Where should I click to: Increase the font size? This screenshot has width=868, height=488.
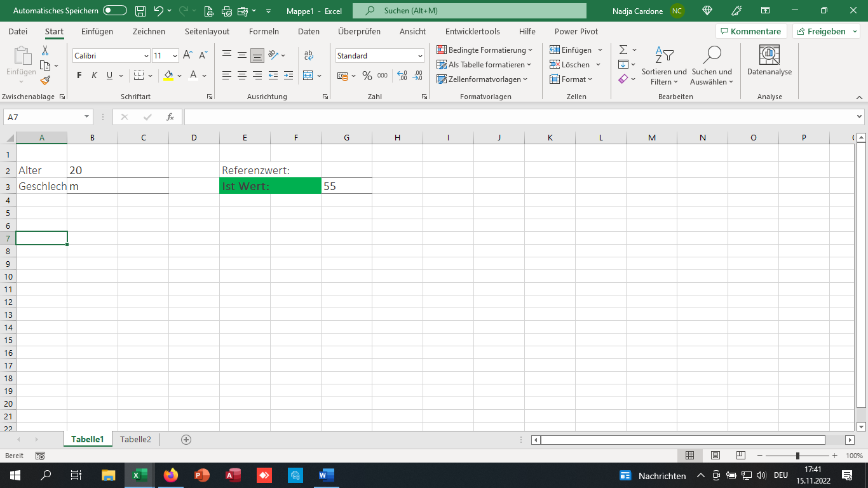[187, 55]
